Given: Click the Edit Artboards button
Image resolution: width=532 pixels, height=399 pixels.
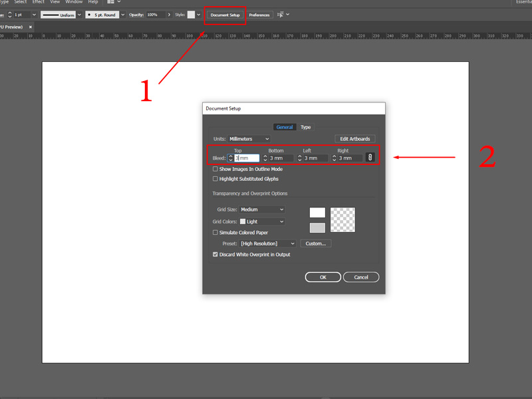Looking at the screenshot, I should click(355, 139).
